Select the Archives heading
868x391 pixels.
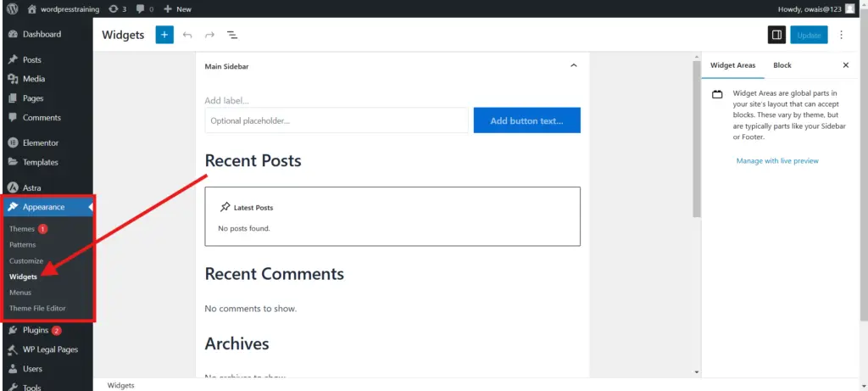[x=237, y=344]
